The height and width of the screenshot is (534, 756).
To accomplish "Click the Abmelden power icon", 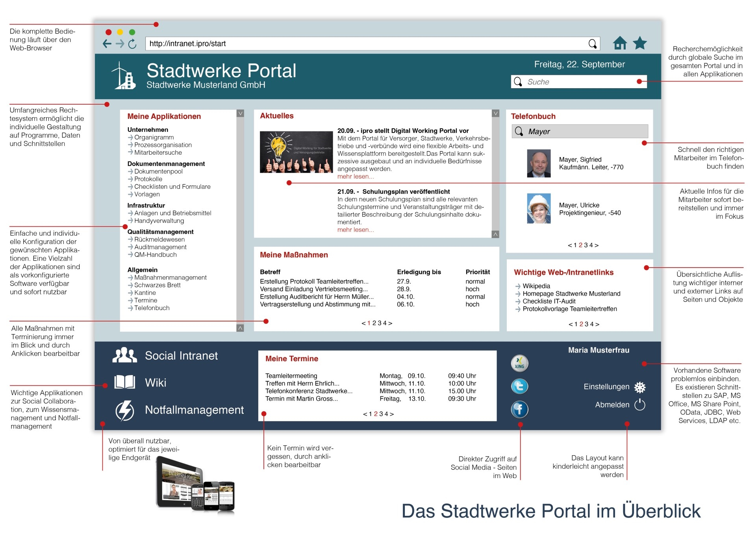I will pyautogui.click(x=640, y=405).
